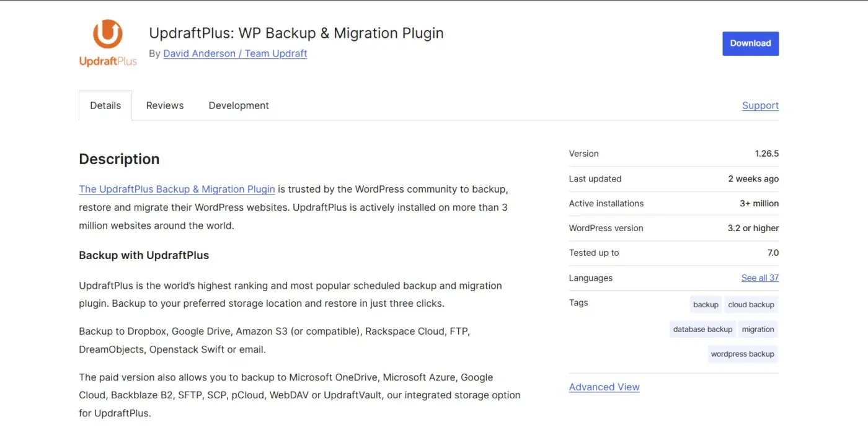
Task: Click the Active installations label
Action: (606, 203)
